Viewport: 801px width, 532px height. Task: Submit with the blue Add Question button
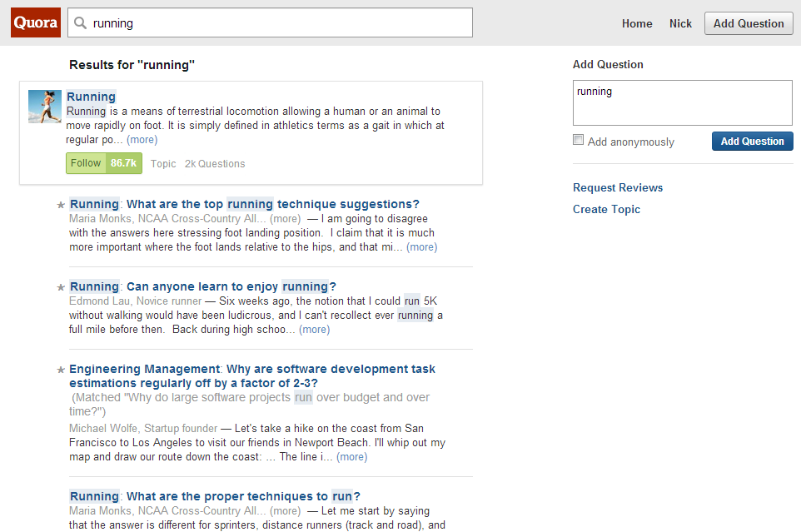(753, 142)
